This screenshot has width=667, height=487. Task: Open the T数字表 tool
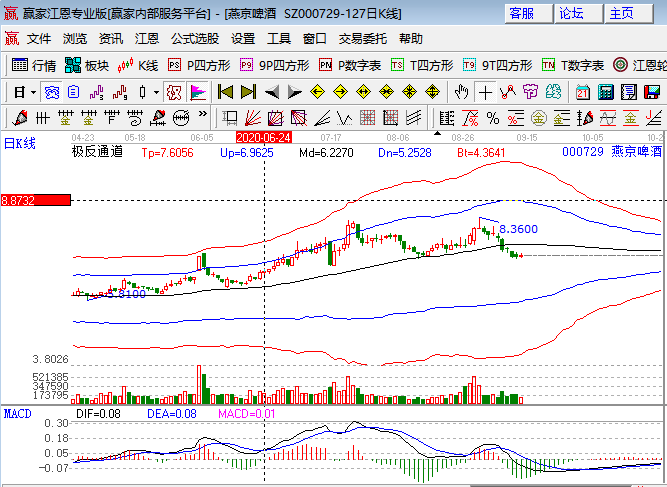[573, 65]
